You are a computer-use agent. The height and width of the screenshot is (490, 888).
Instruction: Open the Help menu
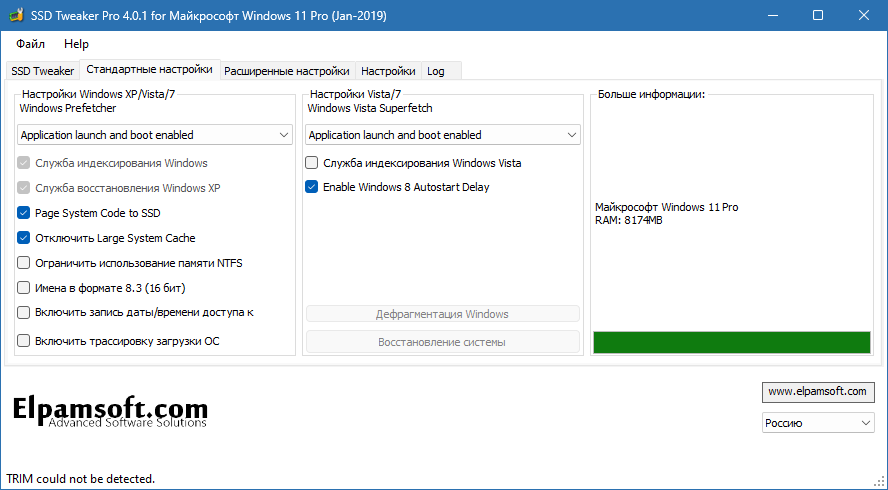tap(76, 44)
